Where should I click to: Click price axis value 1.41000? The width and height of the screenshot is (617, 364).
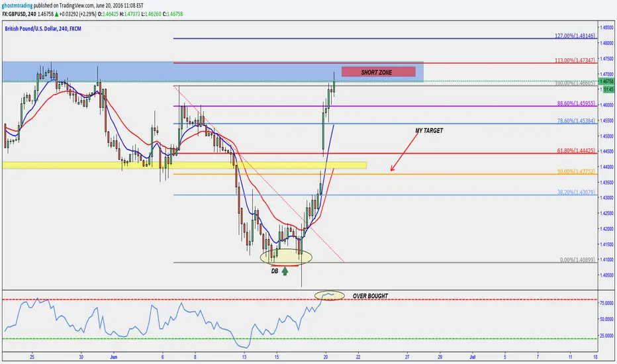tap(607, 259)
